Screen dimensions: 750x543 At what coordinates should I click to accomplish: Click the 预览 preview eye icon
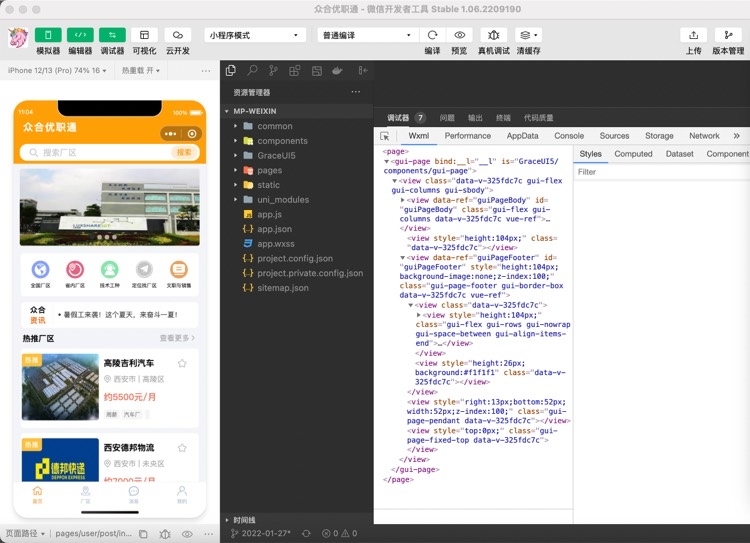459,35
